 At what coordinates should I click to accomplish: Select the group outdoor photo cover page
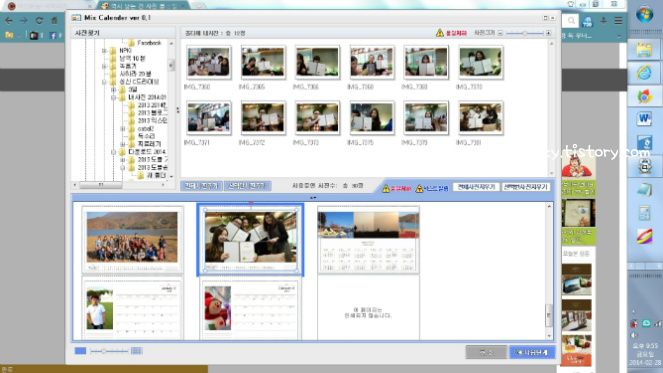click(x=132, y=240)
